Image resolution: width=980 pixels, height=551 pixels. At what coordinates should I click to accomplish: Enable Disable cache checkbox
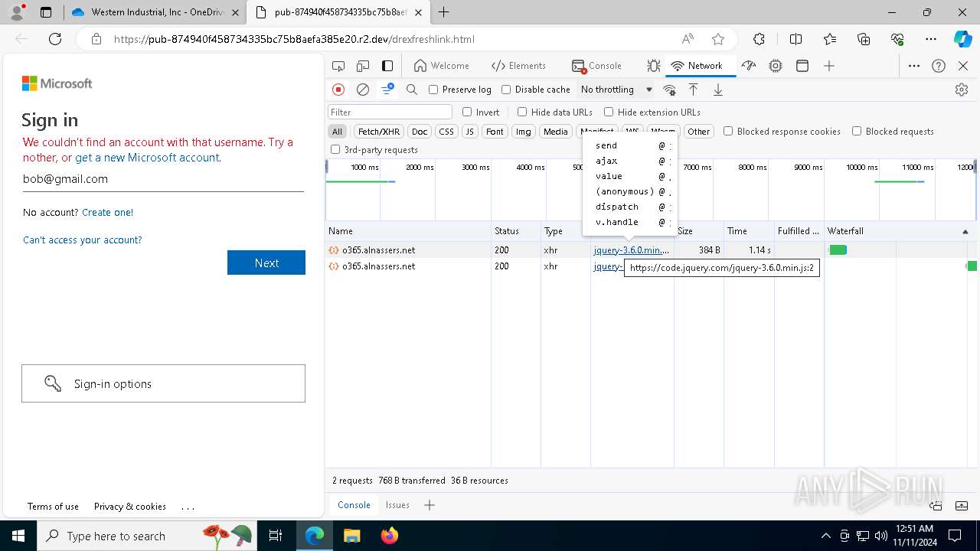coord(506,90)
